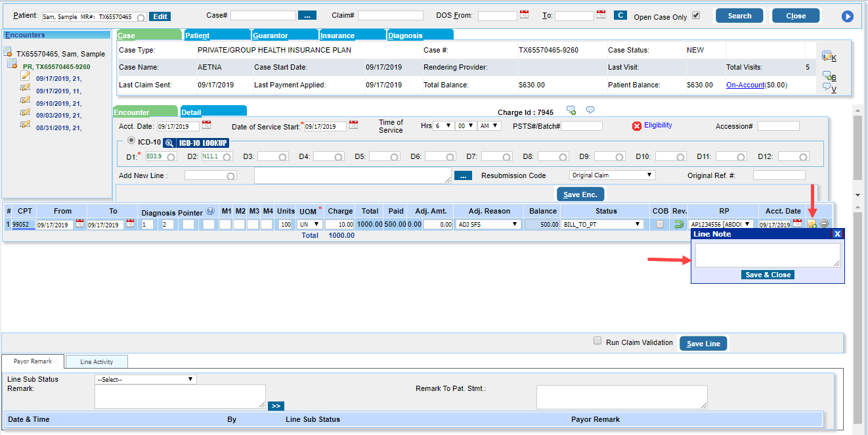Switch to the Line Activity tab

coord(97,361)
